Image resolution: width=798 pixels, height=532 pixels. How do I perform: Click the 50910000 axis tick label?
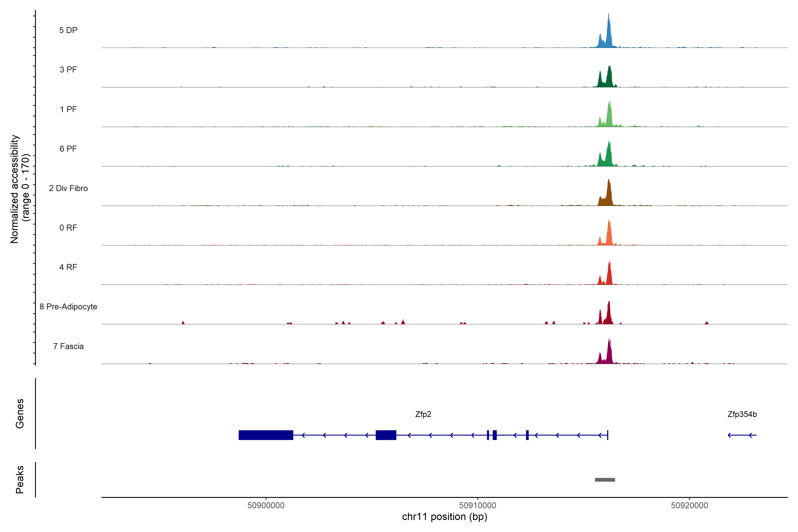tap(477, 505)
